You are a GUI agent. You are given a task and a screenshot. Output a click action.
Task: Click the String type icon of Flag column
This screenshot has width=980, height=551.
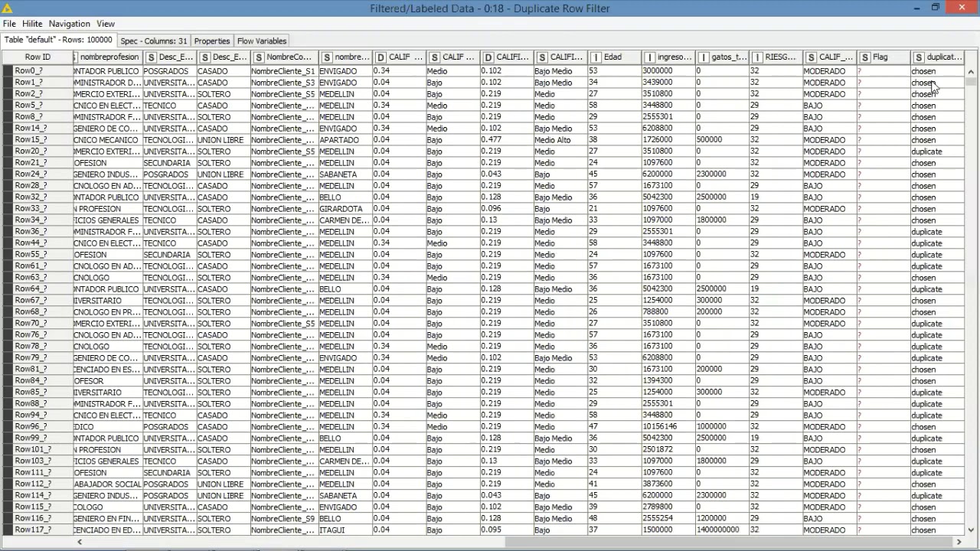(x=864, y=57)
